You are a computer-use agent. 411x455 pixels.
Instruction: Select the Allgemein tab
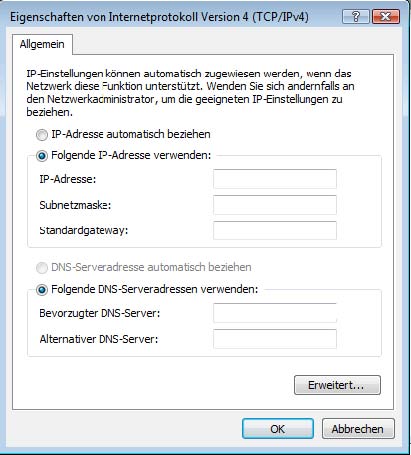pyautogui.click(x=42, y=44)
